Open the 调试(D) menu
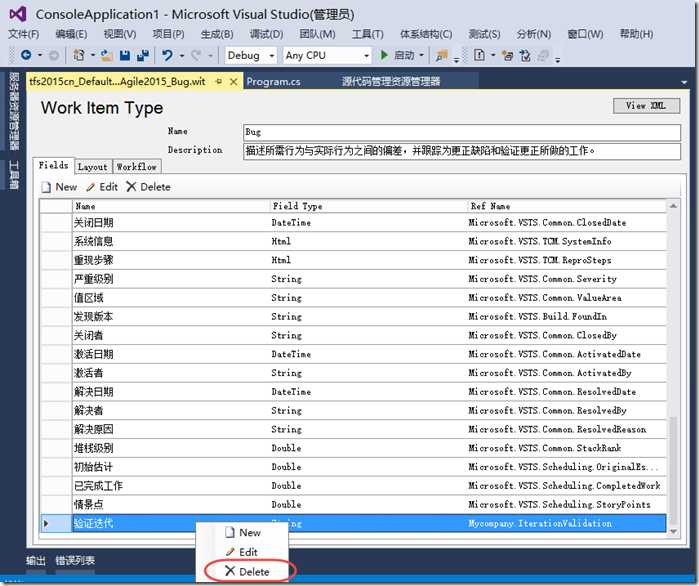This screenshot has height=586, width=699. click(x=266, y=34)
